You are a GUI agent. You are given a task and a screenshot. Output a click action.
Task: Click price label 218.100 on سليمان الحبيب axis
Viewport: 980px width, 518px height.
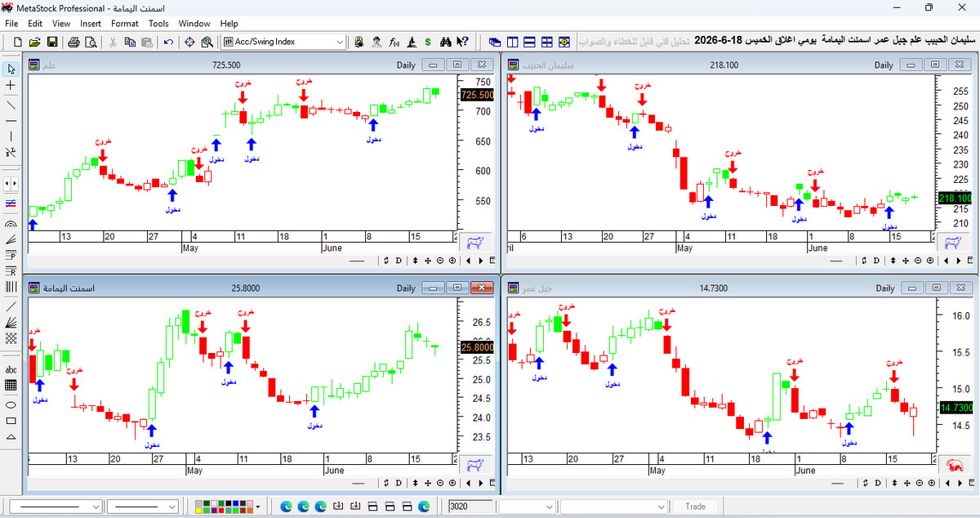(955, 198)
